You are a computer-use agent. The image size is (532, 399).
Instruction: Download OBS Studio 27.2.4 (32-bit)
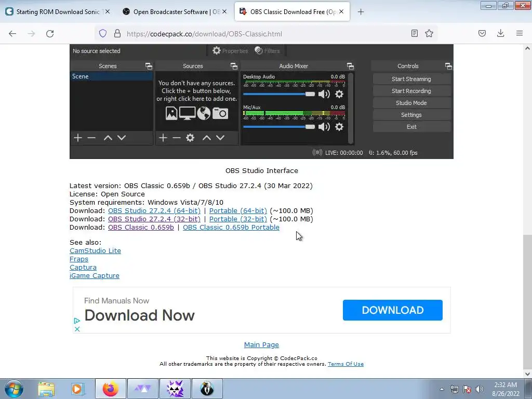coord(154,219)
